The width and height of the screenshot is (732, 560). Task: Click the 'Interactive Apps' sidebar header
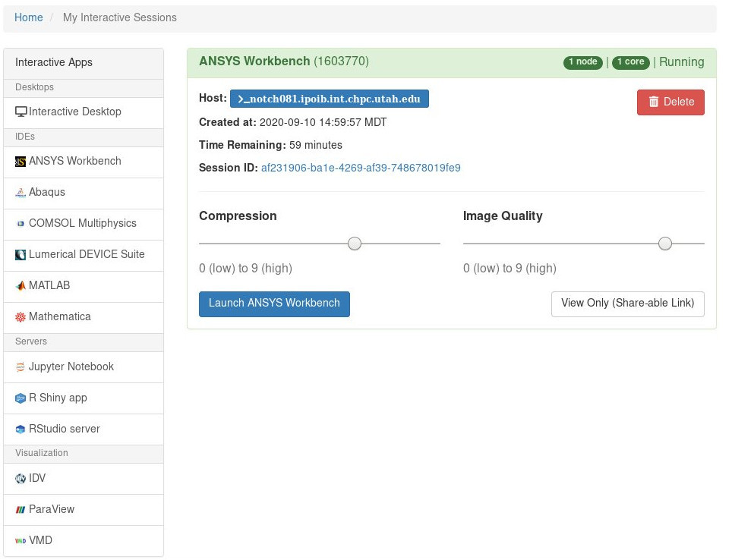(x=54, y=62)
